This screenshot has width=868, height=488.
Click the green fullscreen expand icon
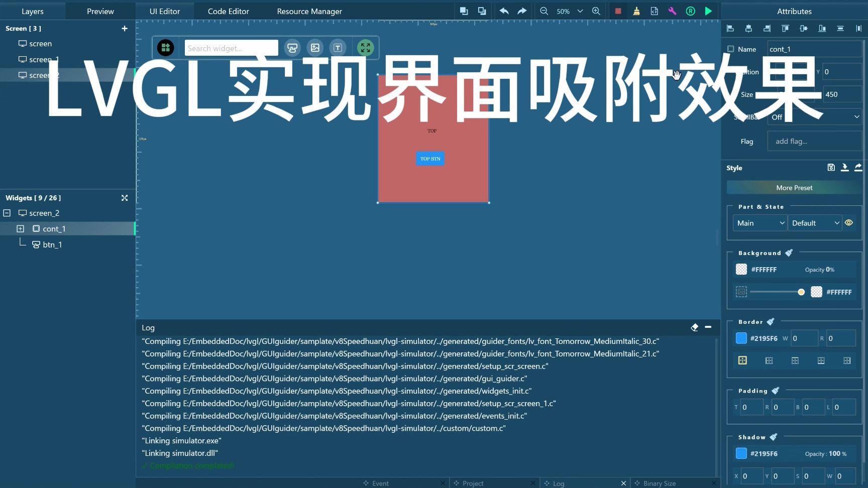click(x=365, y=48)
